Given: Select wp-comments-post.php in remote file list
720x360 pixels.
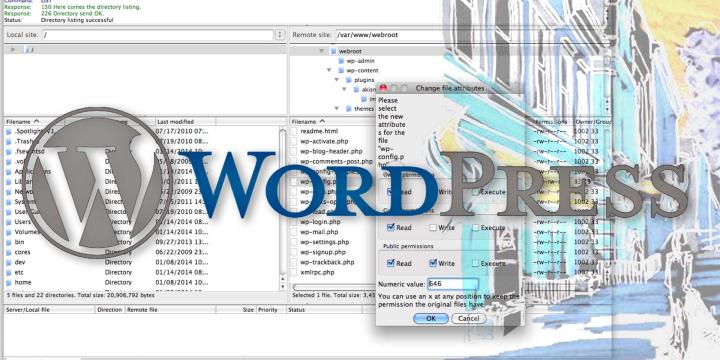Looking at the screenshot, I should (336, 162).
